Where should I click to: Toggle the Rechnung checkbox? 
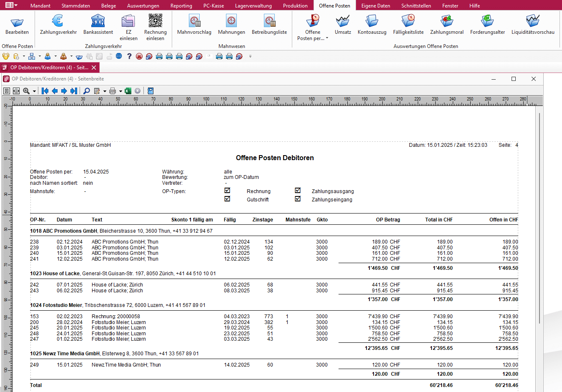tap(227, 191)
